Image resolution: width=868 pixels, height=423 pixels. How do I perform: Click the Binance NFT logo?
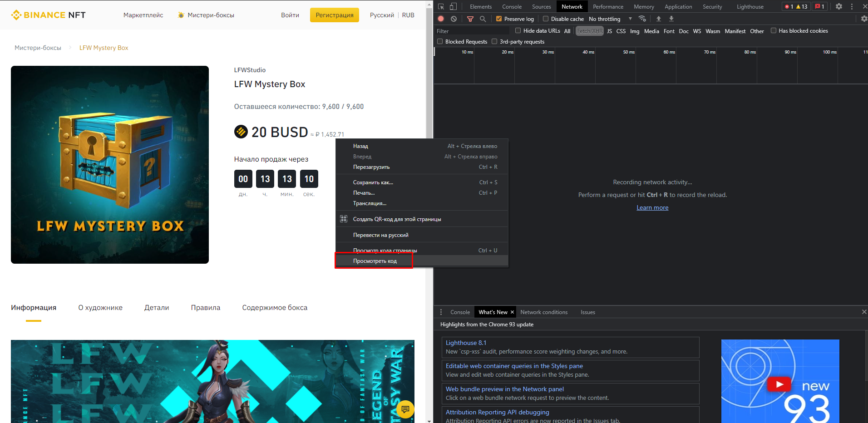click(x=49, y=15)
